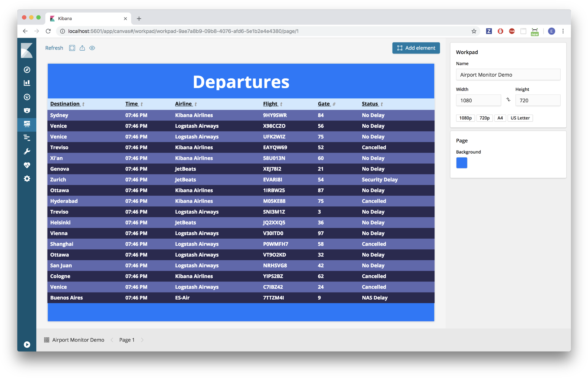Toggle the width/height aspect ratio link
The height and width of the screenshot is (378, 588).
point(508,100)
